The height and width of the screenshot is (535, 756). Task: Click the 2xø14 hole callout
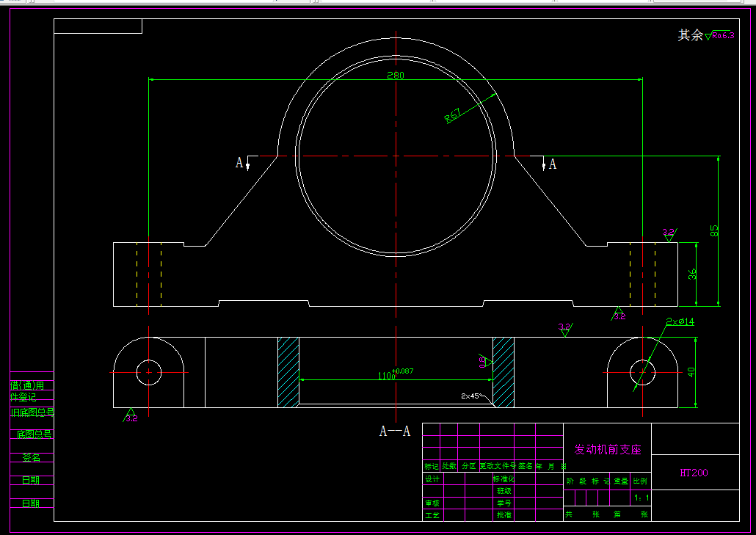coord(680,321)
